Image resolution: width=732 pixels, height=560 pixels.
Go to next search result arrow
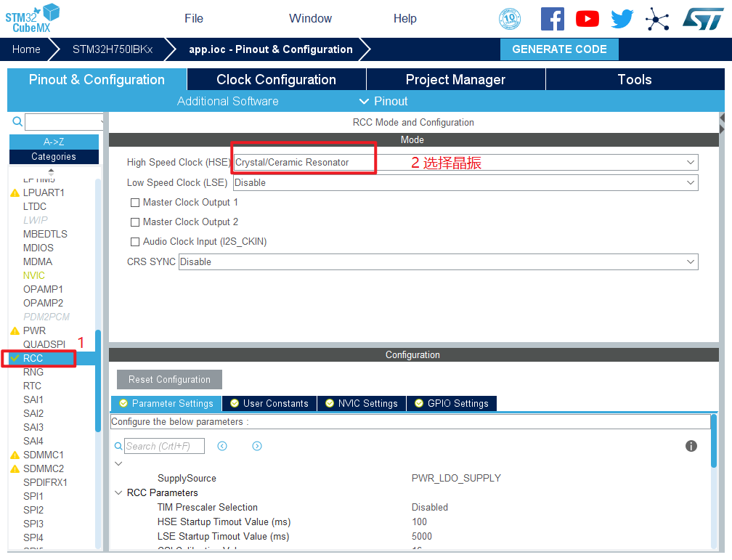click(257, 446)
